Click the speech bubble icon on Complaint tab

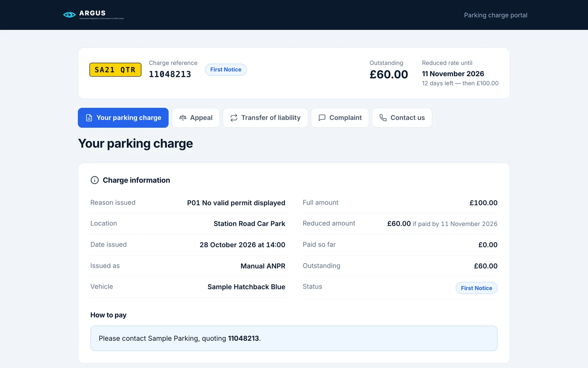point(322,118)
